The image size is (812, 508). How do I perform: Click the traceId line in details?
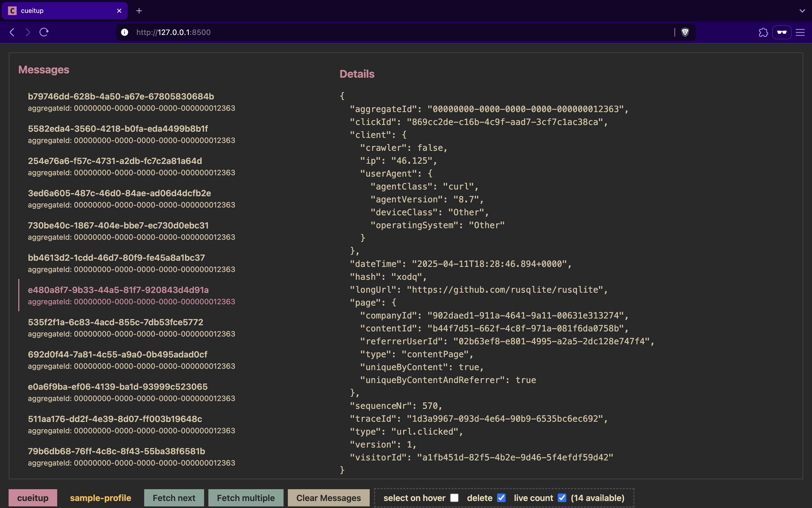479,419
